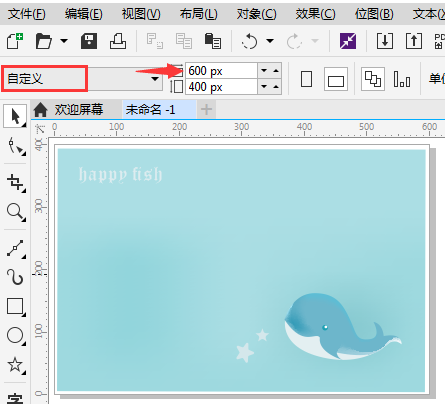Undo the last action
Viewport: 445px width, 404px height.
[250, 41]
